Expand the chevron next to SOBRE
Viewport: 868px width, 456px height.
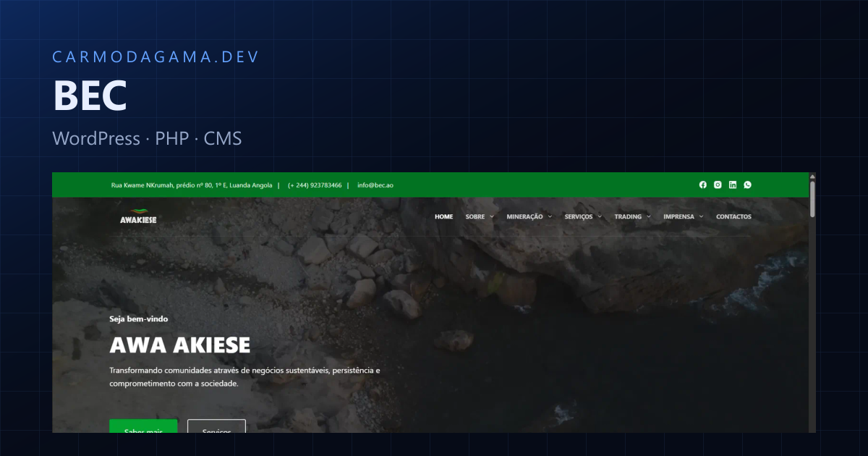pos(492,216)
